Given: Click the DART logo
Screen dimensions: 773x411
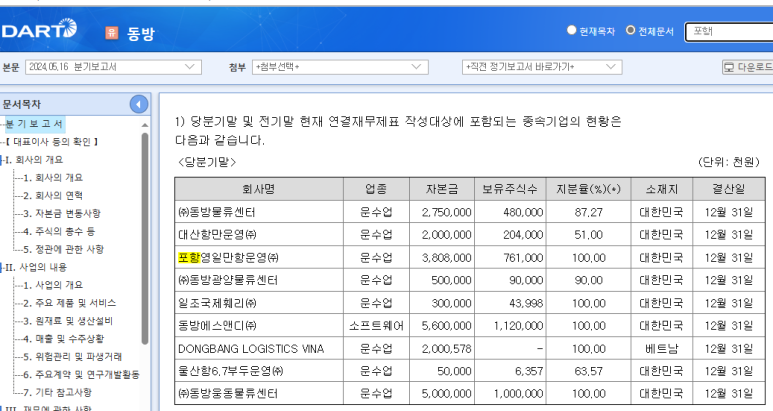Looking at the screenshot, I should click(38, 29).
